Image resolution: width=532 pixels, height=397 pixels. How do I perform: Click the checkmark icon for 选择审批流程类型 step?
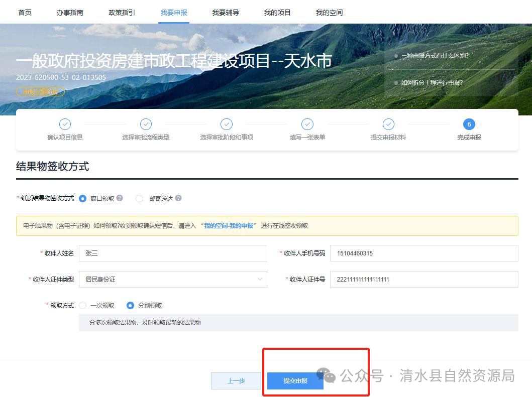click(146, 124)
